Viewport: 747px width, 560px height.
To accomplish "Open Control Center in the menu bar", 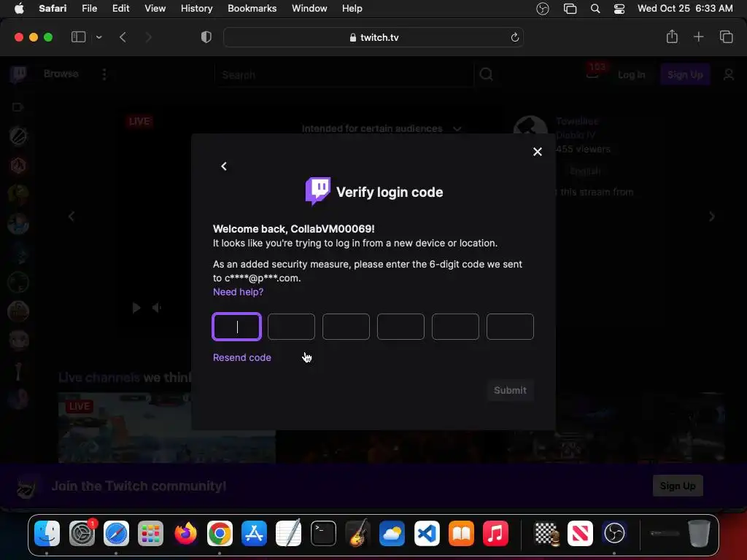I will [619, 9].
